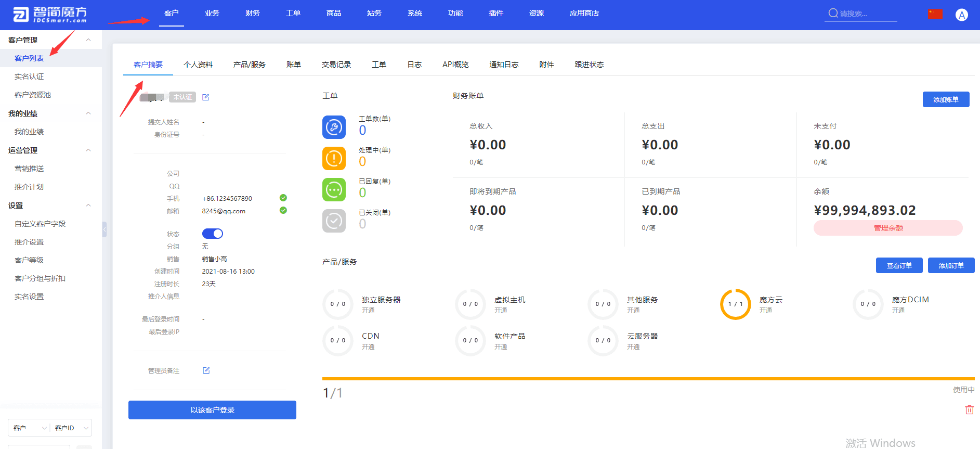This screenshot has width=980, height=449.
Task: Collapse the 客户管理 sidebar section
Action: [88, 40]
